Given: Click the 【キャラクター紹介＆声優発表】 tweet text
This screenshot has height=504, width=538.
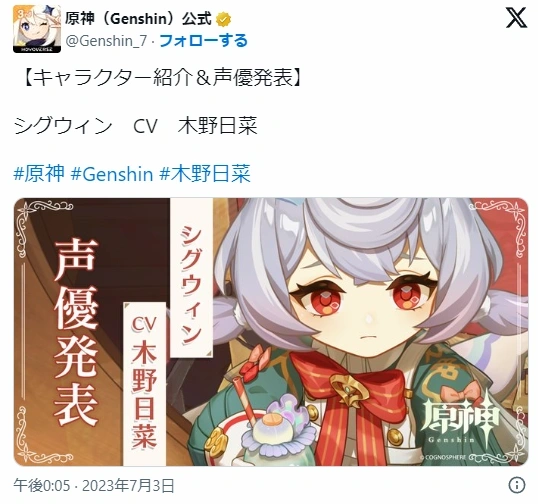Looking at the screenshot, I should click(x=162, y=78).
